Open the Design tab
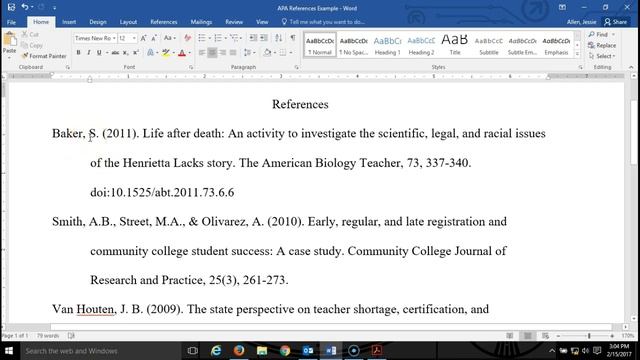Viewport: 640px width, 360px height. click(x=98, y=22)
